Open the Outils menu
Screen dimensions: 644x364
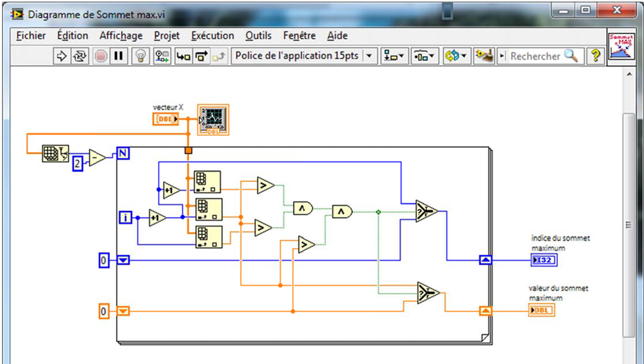258,36
